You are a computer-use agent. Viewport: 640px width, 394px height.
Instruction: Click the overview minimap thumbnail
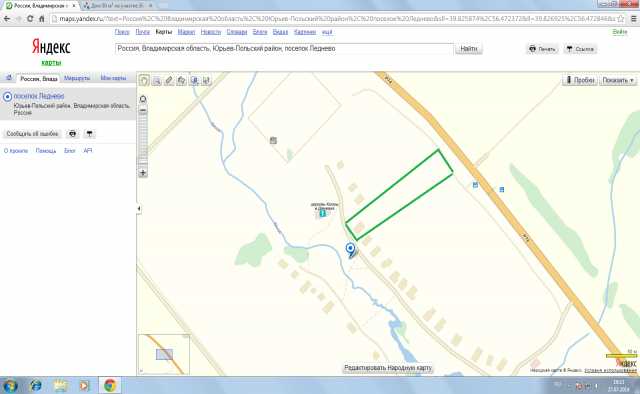pos(164,354)
